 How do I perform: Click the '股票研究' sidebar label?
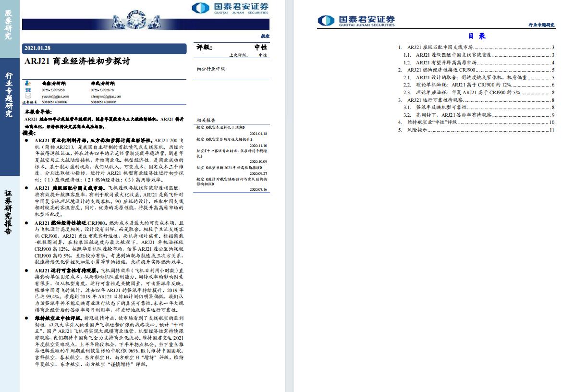coord(8,24)
